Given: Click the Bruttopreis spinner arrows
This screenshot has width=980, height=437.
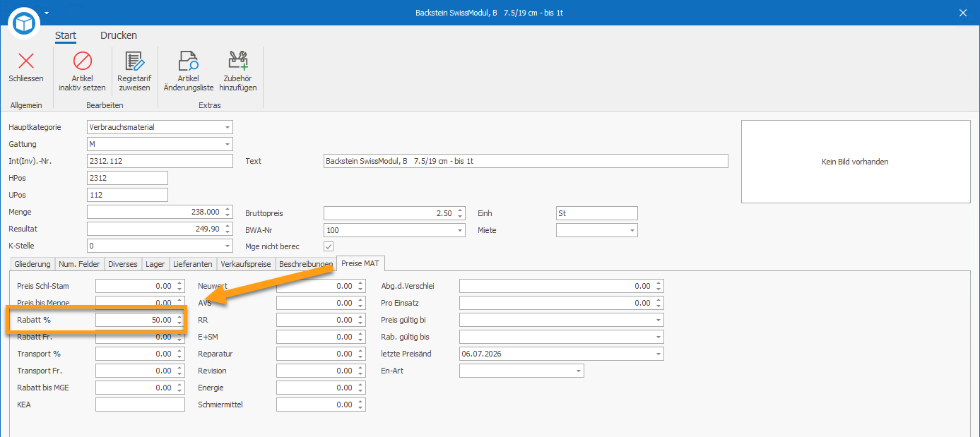Looking at the screenshot, I should point(460,212).
